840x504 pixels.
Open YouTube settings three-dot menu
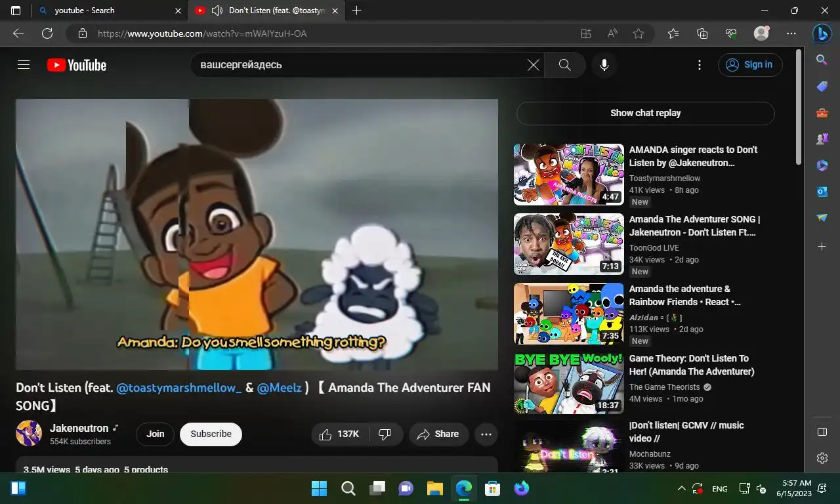click(x=700, y=65)
